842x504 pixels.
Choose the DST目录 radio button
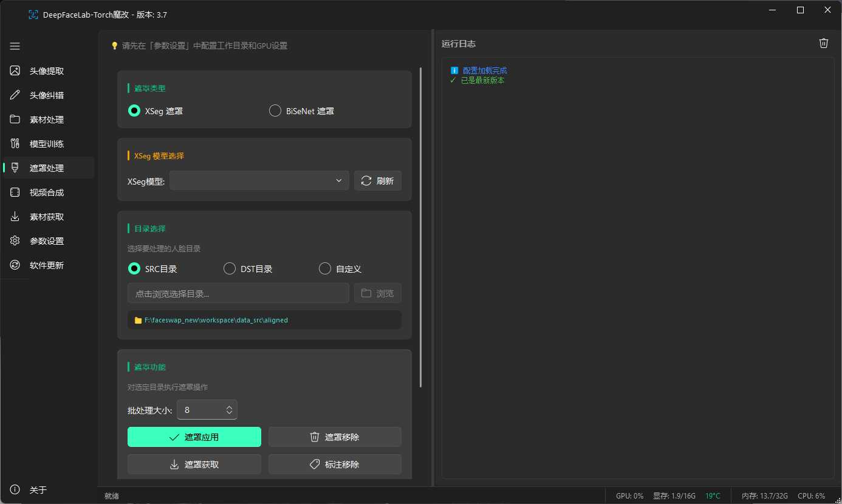230,269
